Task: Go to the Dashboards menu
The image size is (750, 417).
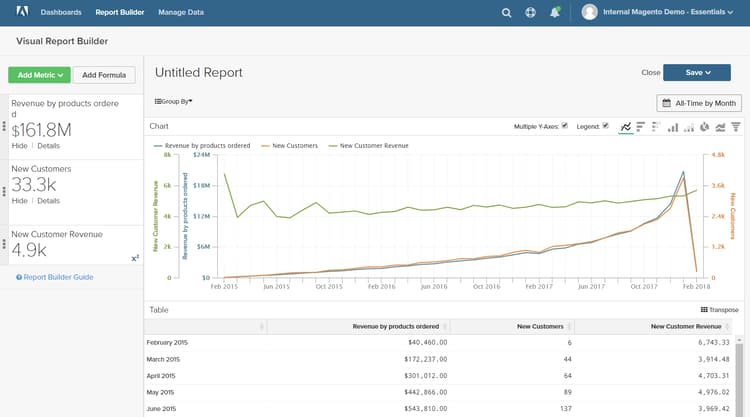Action: coord(62,13)
